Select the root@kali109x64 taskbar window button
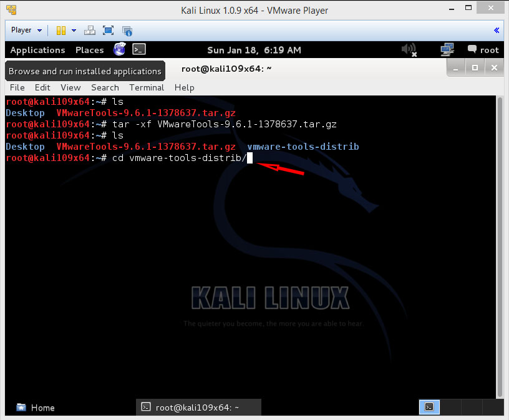Viewport: 509px width, 420px height. point(198,408)
